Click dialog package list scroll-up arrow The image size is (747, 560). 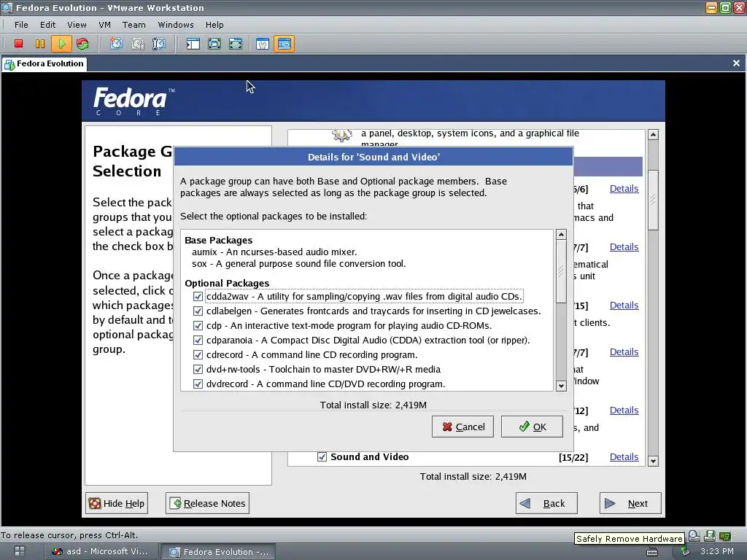point(561,234)
